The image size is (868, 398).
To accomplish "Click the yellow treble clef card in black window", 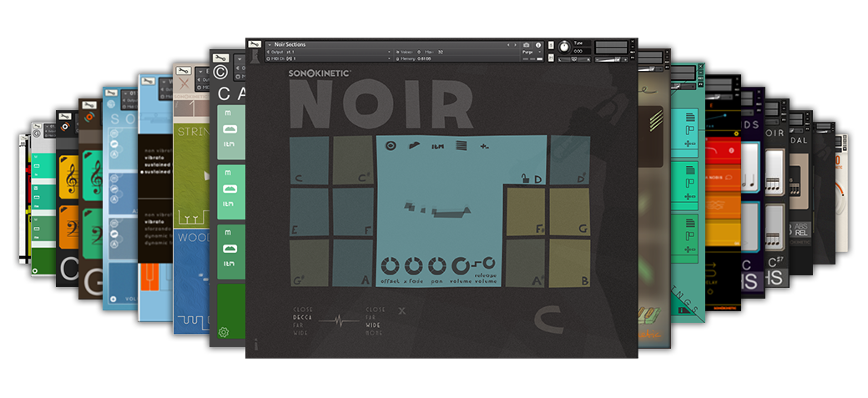I will pos(69,179).
